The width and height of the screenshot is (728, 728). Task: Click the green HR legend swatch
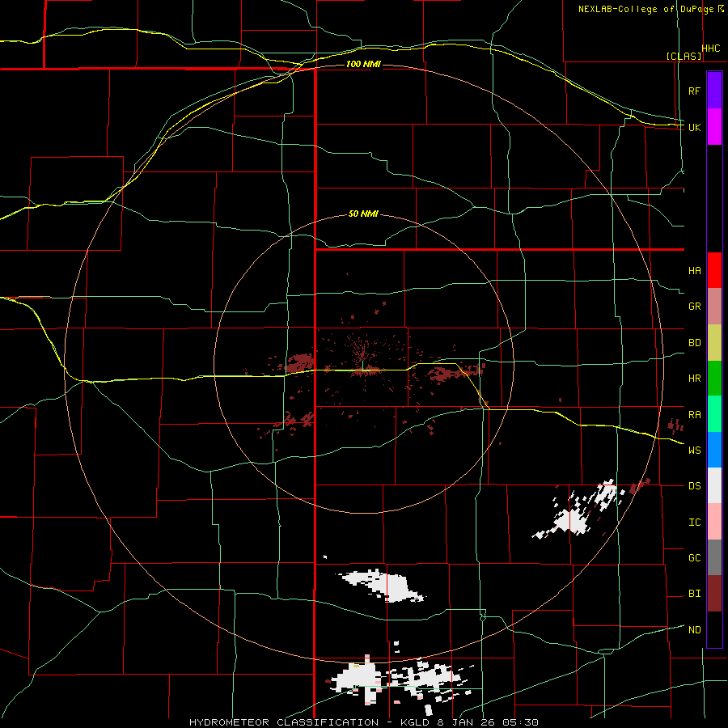point(714,379)
